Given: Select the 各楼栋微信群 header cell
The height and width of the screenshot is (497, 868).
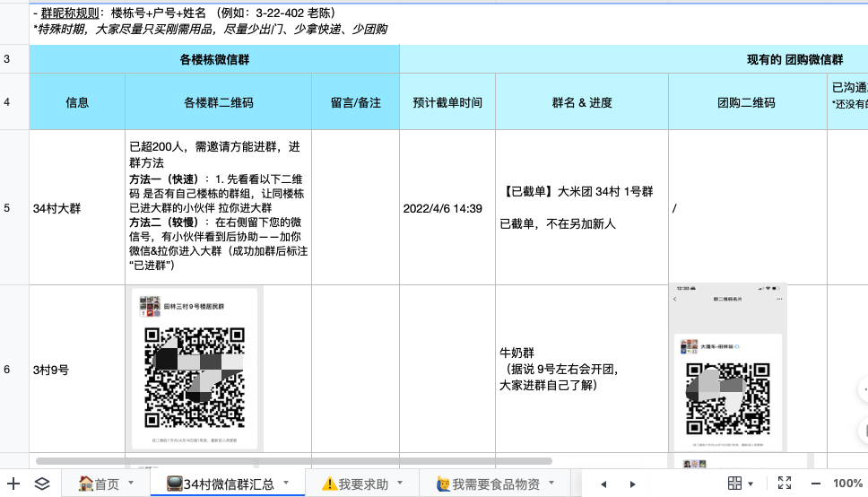Looking at the screenshot, I should (x=214, y=59).
